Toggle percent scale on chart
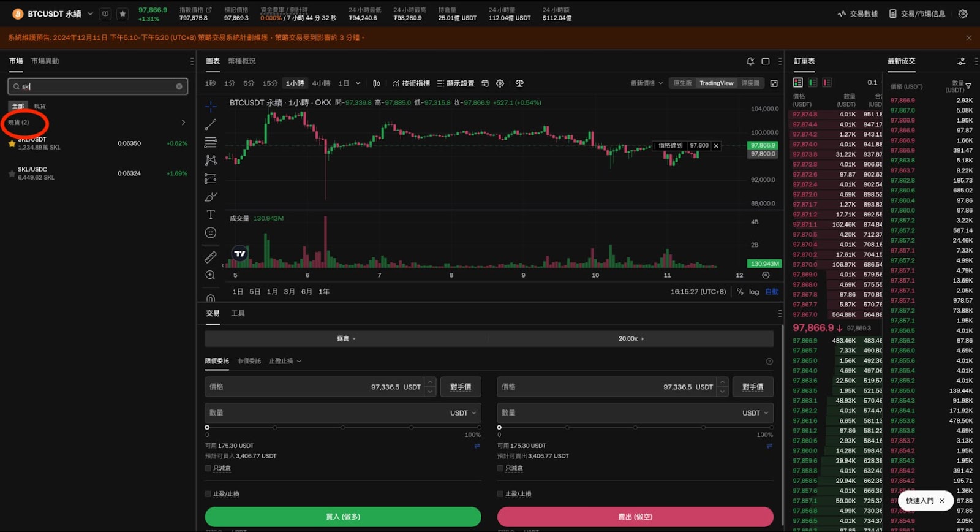980x532 pixels. (x=740, y=292)
